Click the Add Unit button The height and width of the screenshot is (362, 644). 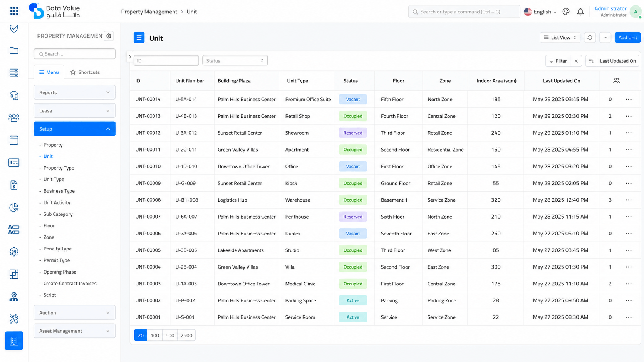627,38
